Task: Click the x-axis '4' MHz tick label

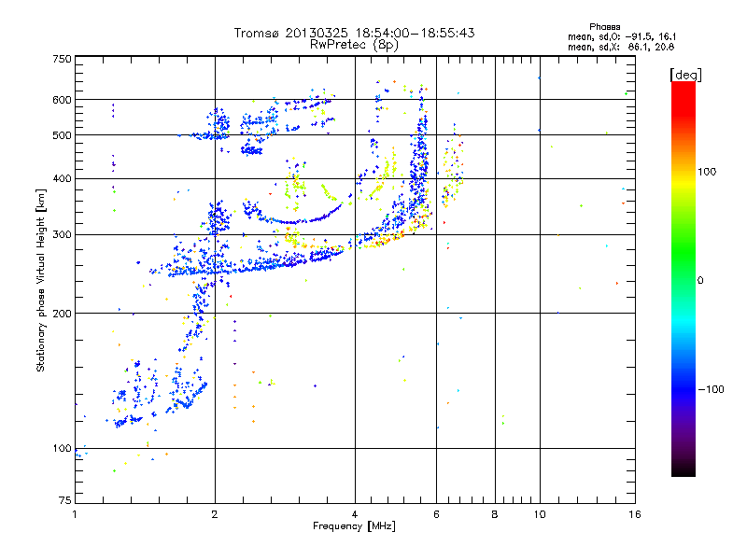Action: (x=355, y=514)
